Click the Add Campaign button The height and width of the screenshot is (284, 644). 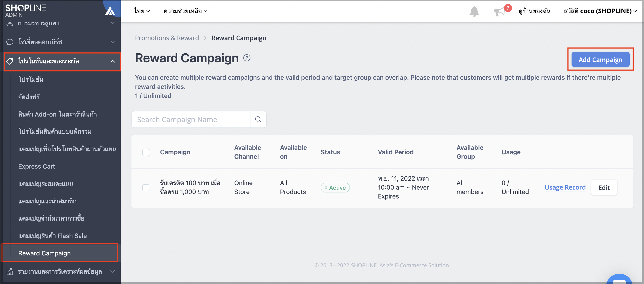point(600,60)
